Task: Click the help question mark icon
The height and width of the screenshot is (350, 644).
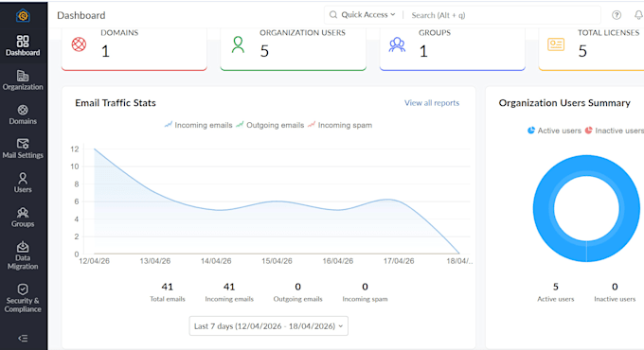Action: (617, 15)
